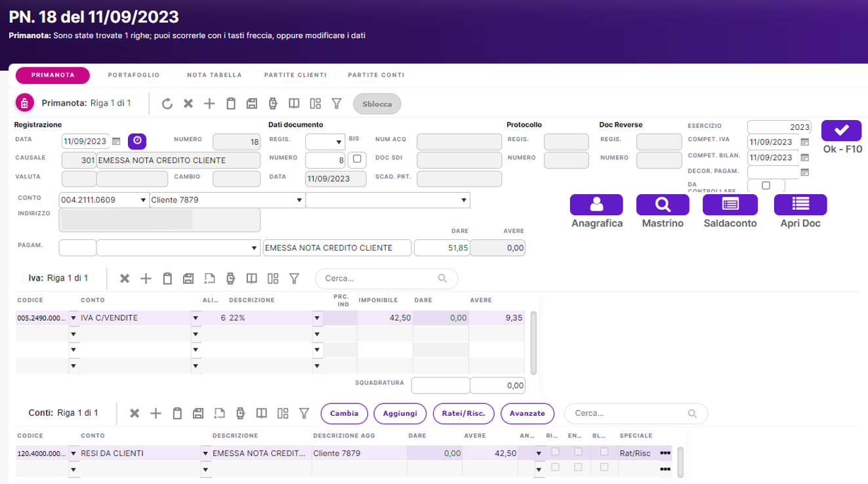
Task: Switch to the PARTITE CONTI tab
Action: (376, 75)
